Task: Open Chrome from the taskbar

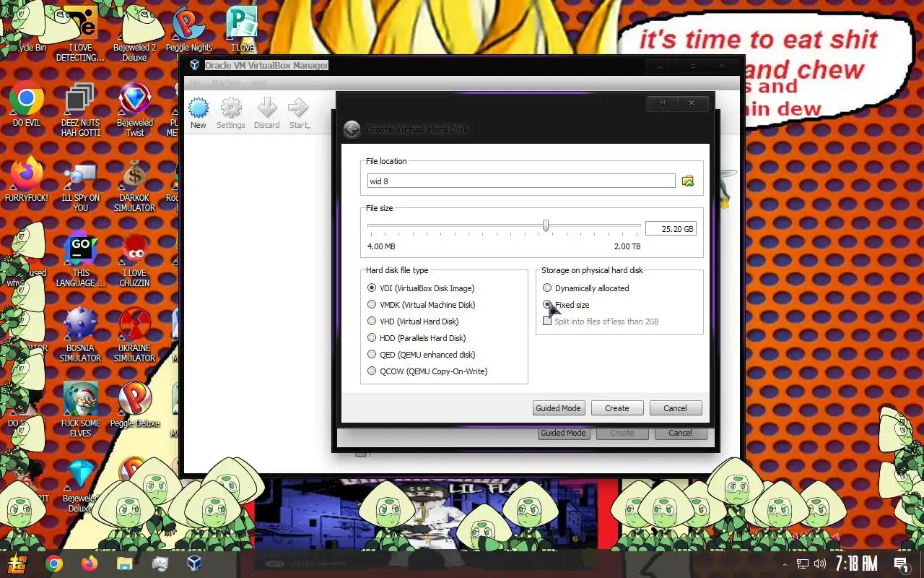Action: pos(54,564)
